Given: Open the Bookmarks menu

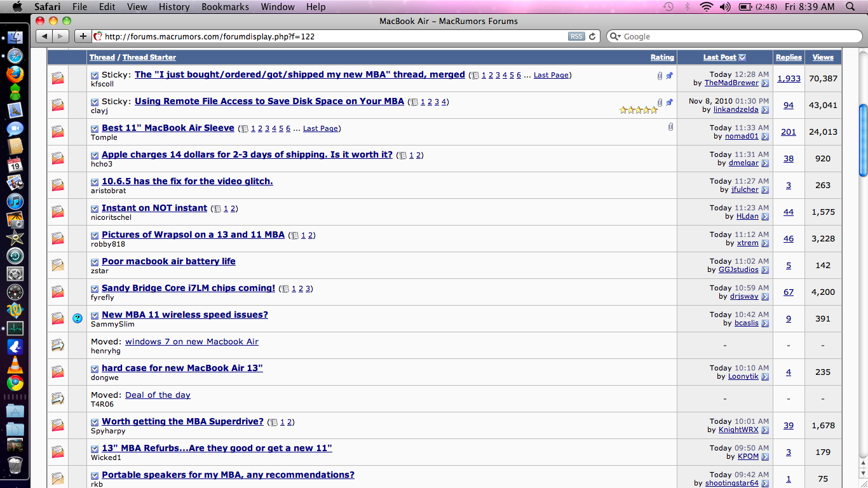Looking at the screenshot, I should coord(224,7).
